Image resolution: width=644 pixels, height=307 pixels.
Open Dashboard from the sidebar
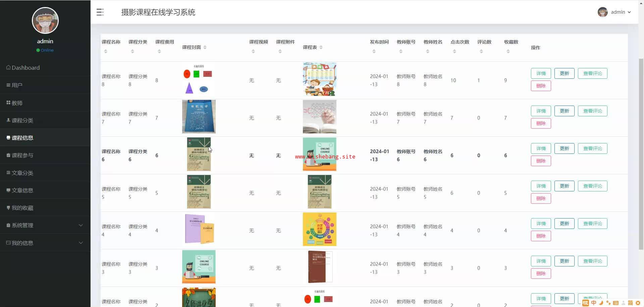pyautogui.click(x=45, y=67)
